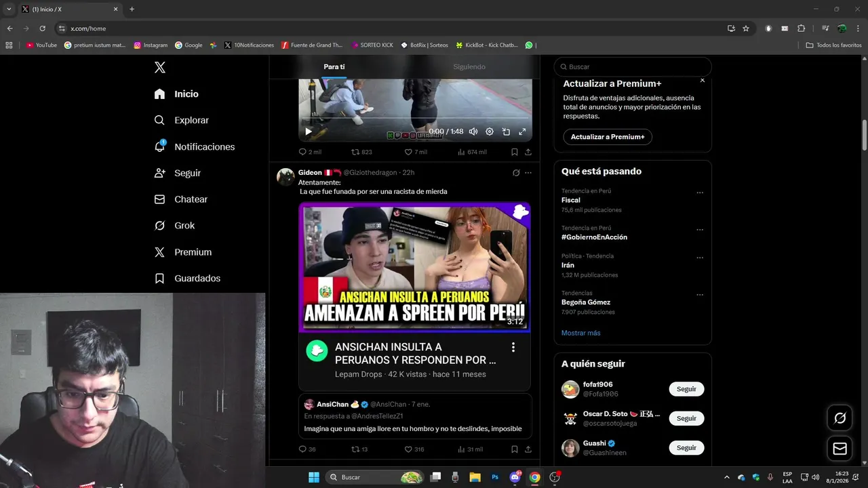Open more options on Gideon post
The width and height of the screenshot is (868, 488).
pyautogui.click(x=528, y=173)
